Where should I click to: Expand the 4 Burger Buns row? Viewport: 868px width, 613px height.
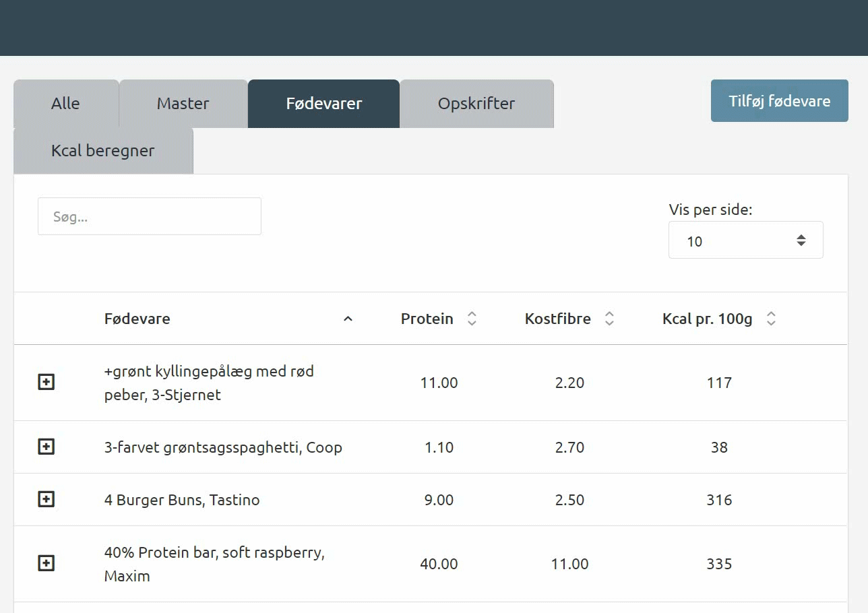(x=46, y=499)
